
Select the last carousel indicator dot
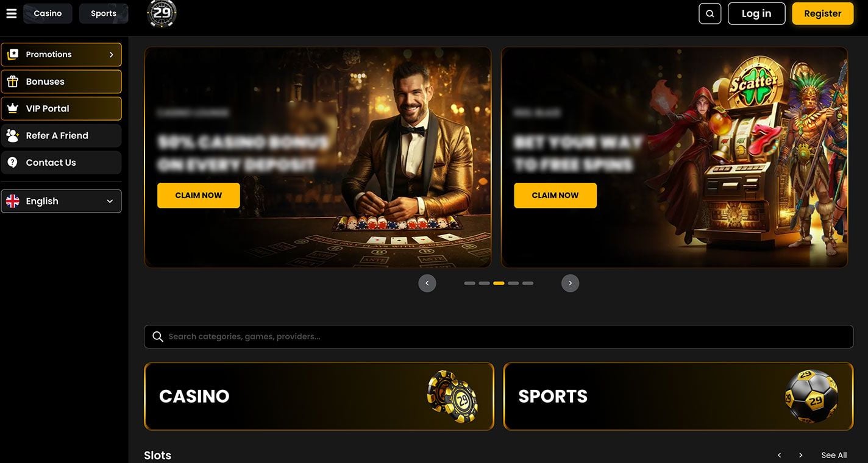click(x=528, y=283)
